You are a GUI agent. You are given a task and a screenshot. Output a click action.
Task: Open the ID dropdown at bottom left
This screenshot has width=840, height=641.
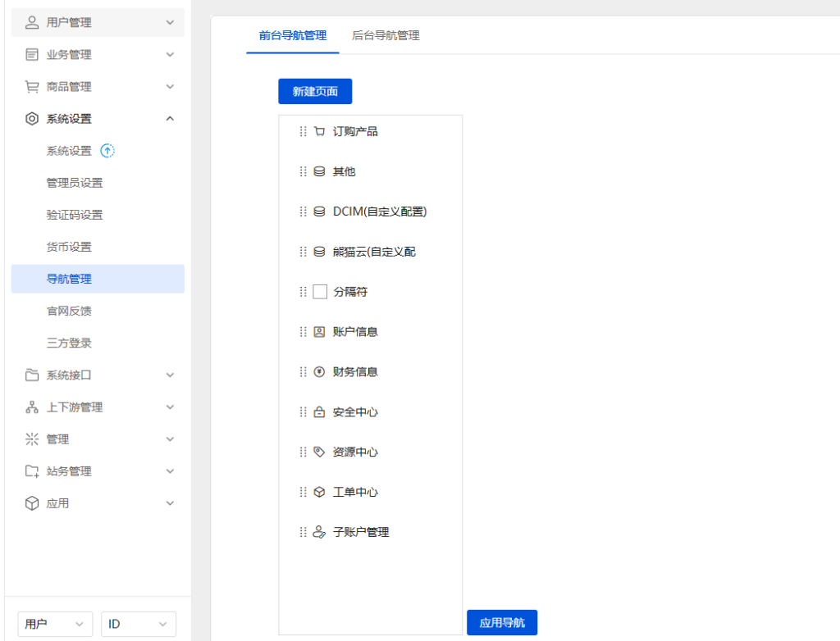tap(138, 624)
